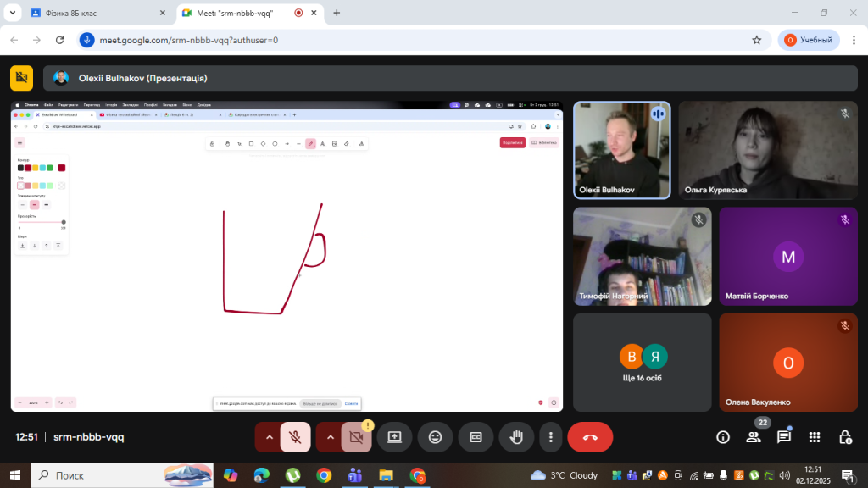
Task: Toggle the raise hand button
Action: click(x=516, y=437)
